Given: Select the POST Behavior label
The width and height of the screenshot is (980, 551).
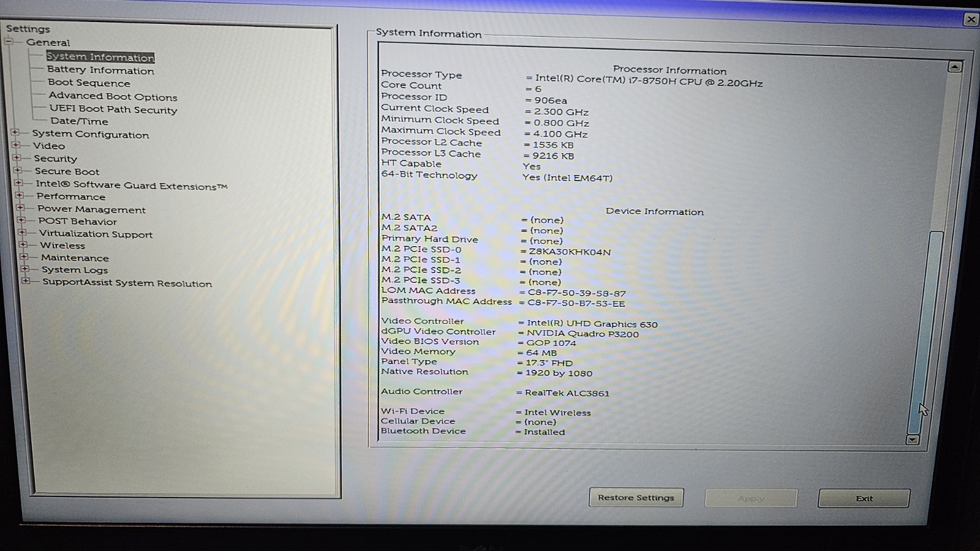Looking at the screenshot, I should pyautogui.click(x=77, y=221).
